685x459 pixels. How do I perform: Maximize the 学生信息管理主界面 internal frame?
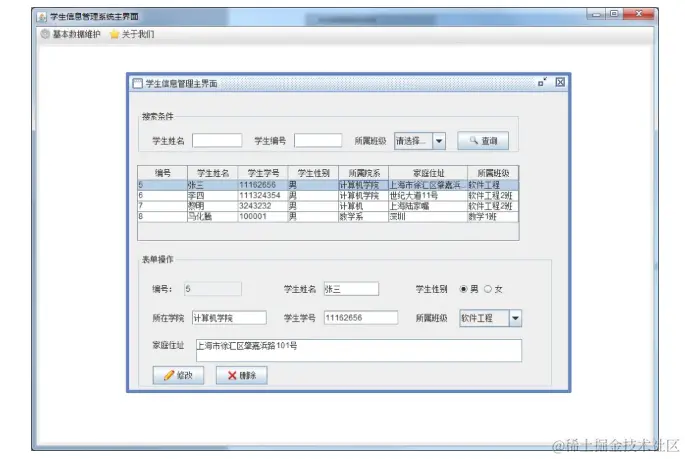(542, 82)
